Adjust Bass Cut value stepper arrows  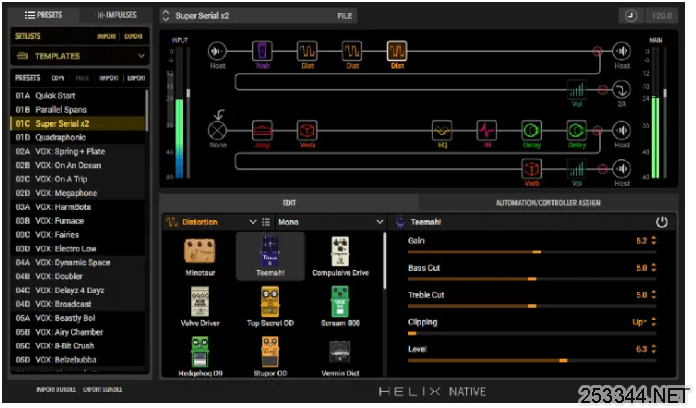(x=654, y=268)
